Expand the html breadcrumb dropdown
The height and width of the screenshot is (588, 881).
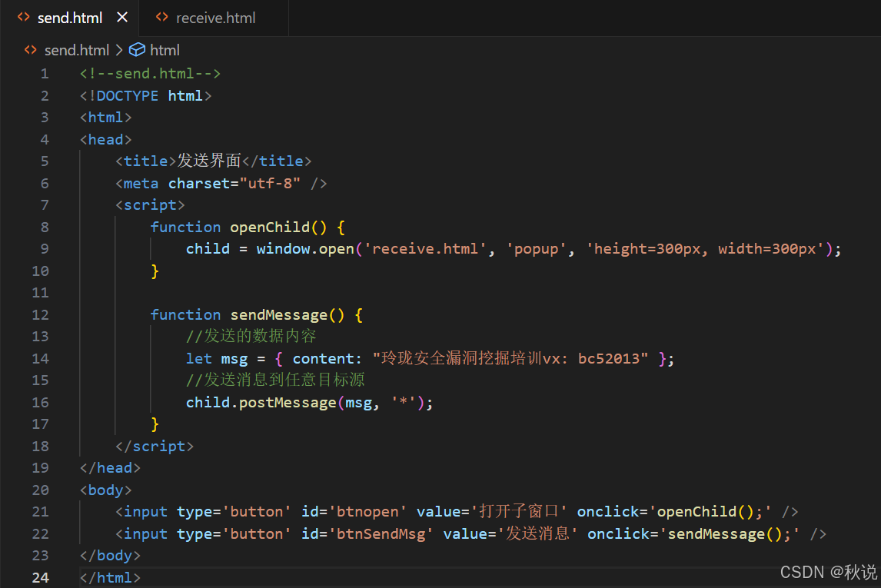coord(165,50)
